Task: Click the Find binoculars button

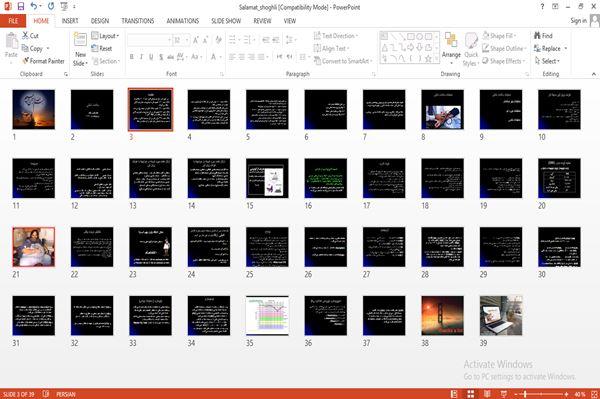Action: (543, 36)
